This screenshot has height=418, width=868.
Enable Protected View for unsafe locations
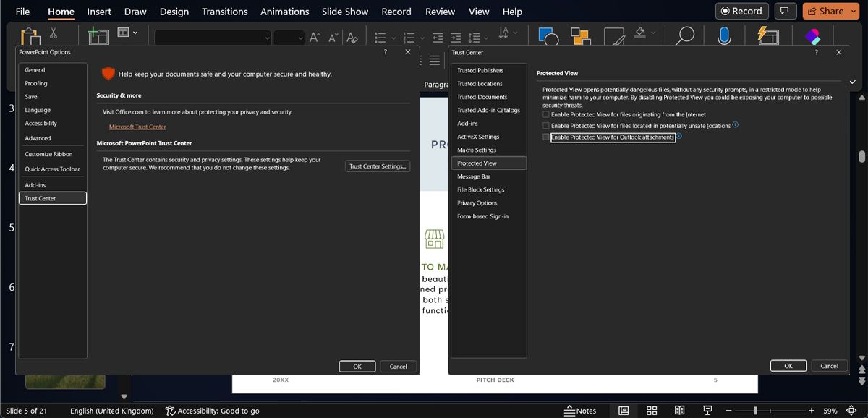click(547, 126)
